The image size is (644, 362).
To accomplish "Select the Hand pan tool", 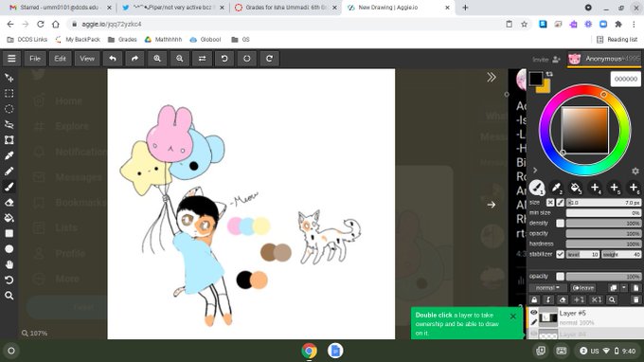I will pyautogui.click(x=9, y=264).
